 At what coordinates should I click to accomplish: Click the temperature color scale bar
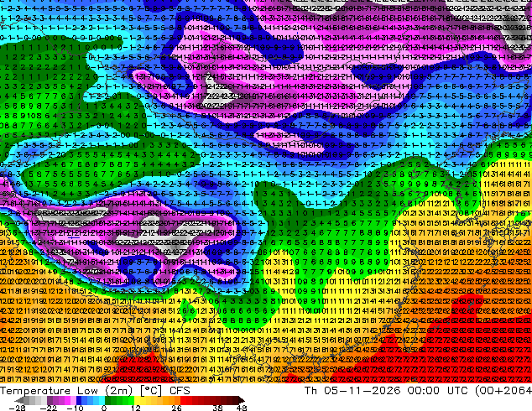point(129,400)
